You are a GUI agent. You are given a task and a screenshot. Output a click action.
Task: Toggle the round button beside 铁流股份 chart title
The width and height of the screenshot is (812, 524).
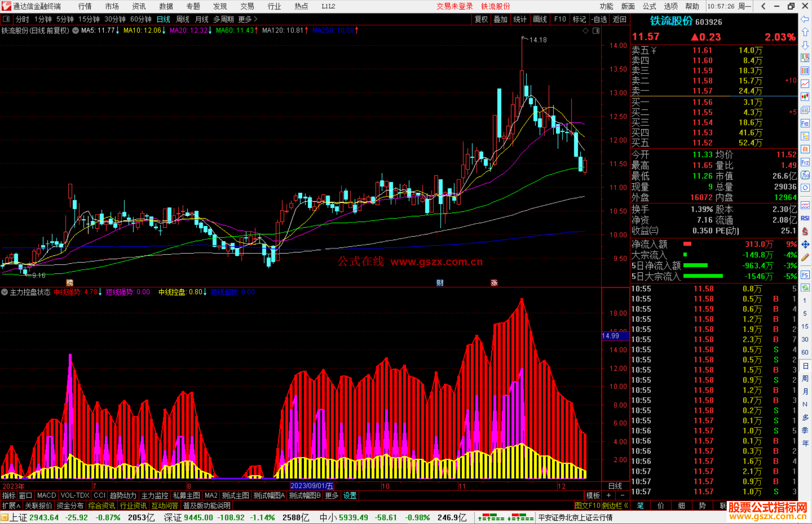pos(75,30)
